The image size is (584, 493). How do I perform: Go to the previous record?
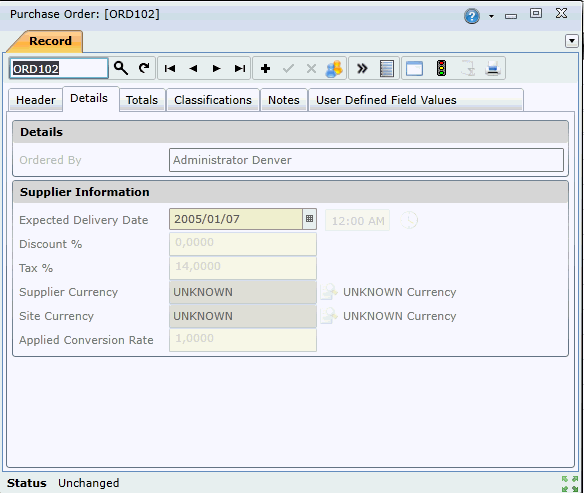click(x=193, y=69)
